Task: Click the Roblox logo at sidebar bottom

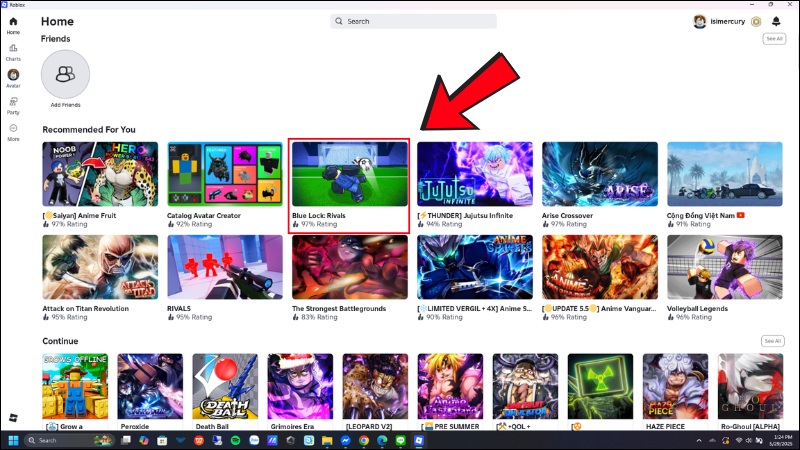Action: pos(13,417)
